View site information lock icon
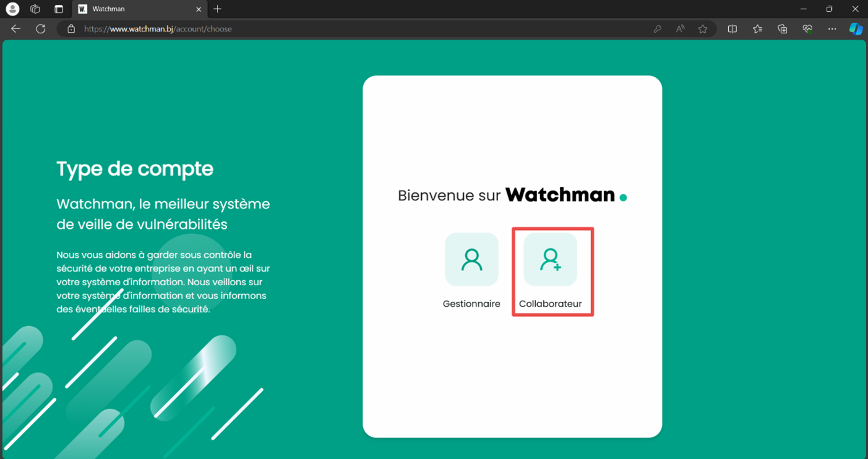Viewport: 868px width, 459px height. tap(71, 29)
